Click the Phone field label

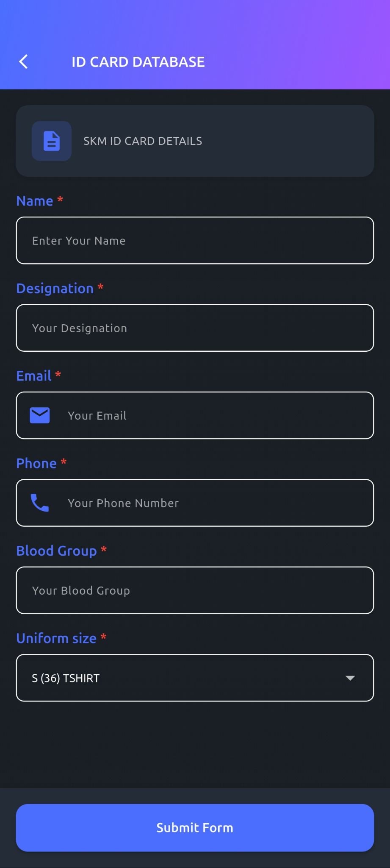pos(36,463)
